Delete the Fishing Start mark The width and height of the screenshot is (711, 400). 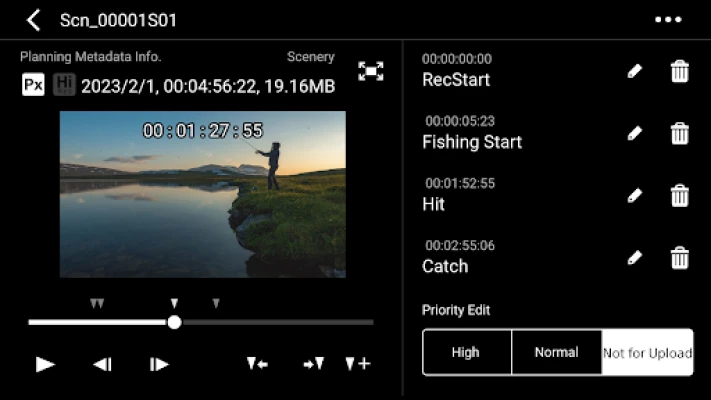[x=680, y=133]
